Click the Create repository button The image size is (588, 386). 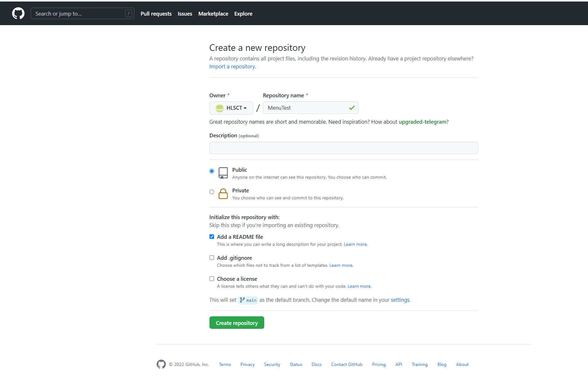[237, 323]
